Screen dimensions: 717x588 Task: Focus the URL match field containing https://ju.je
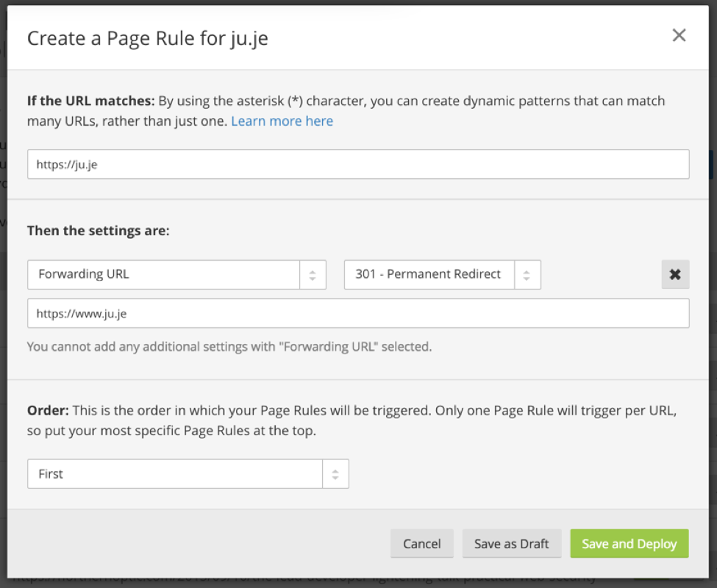pyautogui.click(x=358, y=165)
